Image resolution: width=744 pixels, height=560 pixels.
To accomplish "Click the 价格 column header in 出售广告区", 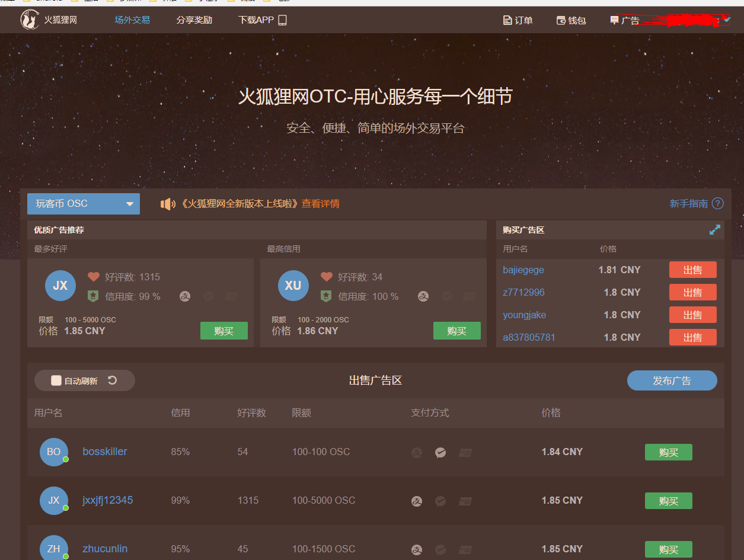I will click(x=551, y=412).
